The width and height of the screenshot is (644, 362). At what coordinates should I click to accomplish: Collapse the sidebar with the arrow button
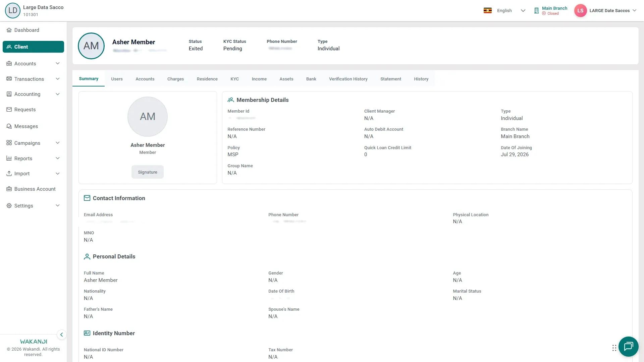point(61,335)
